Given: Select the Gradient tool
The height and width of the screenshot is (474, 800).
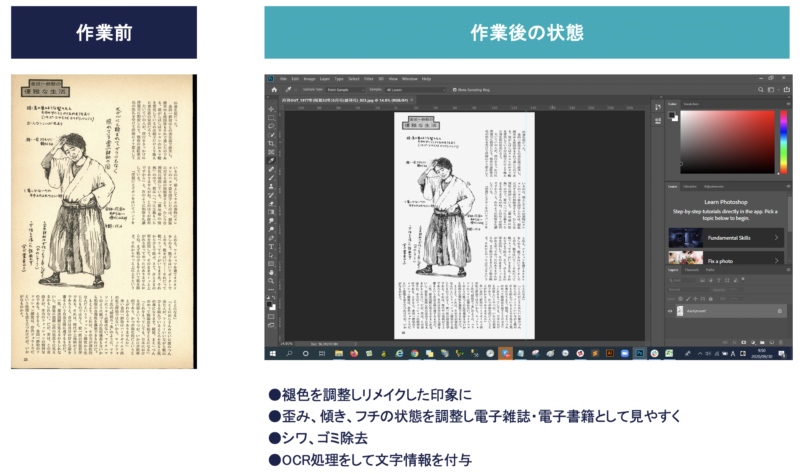Looking at the screenshot, I should tap(271, 212).
